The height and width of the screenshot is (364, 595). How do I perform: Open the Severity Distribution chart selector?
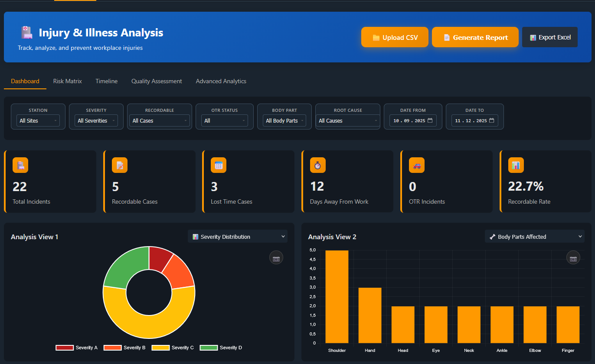pyautogui.click(x=238, y=237)
